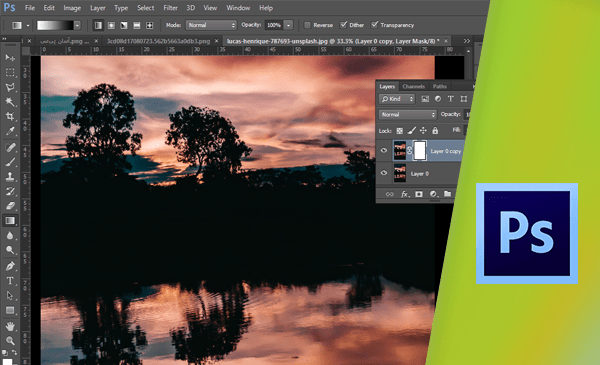Add a layer mask using panel button
The width and height of the screenshot is (600, 365).
click(x=419, y=194)
